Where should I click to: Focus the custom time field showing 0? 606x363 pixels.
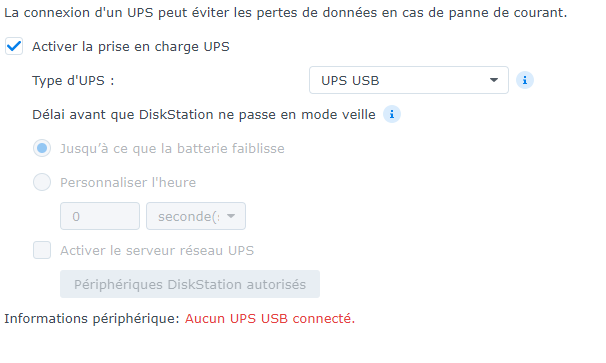[x=100, y=216]
